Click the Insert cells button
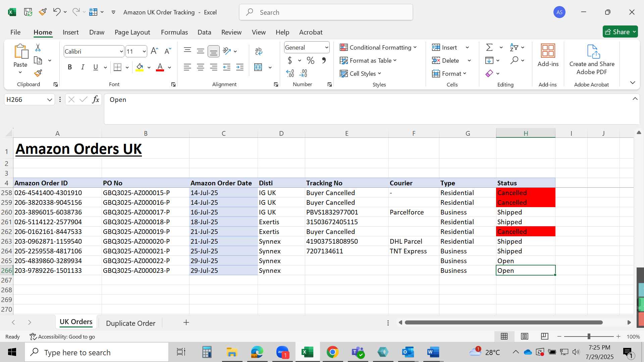644x362 pixels. (x=445, y=48)
